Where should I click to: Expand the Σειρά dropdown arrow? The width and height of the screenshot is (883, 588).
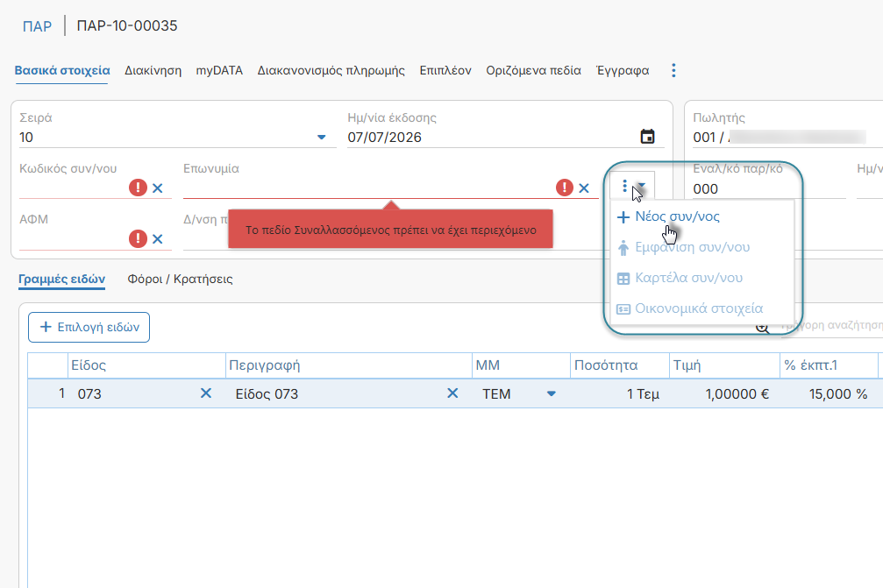point(322,138)
